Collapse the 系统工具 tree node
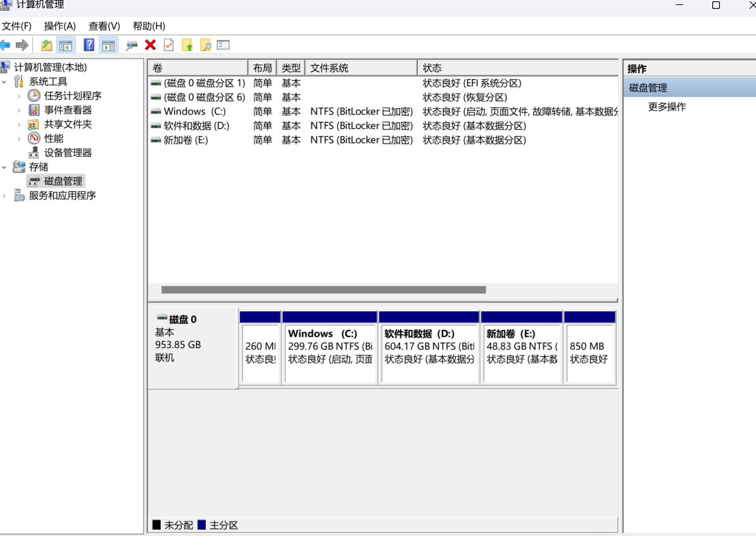756x536 pixels. click(4, 82)
